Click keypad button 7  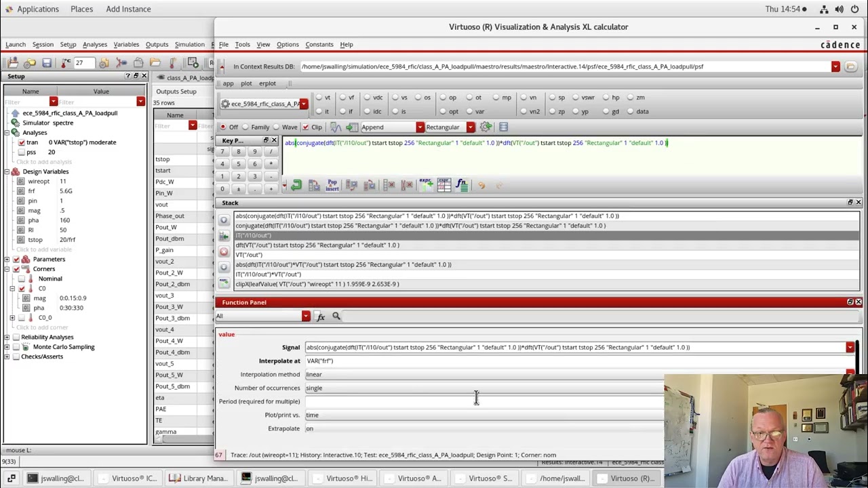click(222, 151)
